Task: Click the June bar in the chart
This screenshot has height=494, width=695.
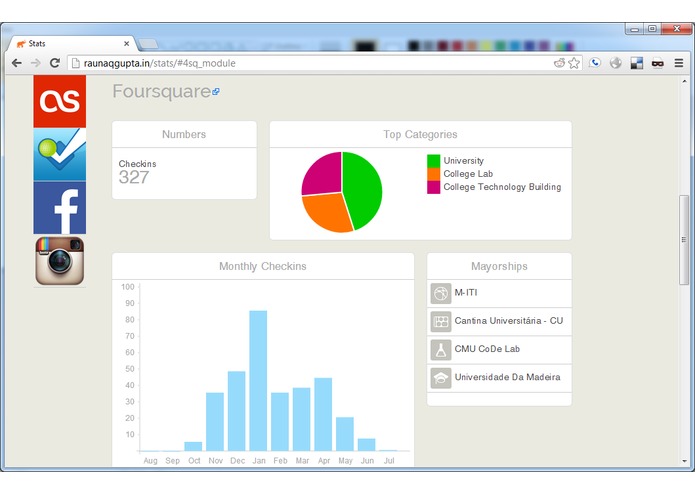Action: pos(367,445)
